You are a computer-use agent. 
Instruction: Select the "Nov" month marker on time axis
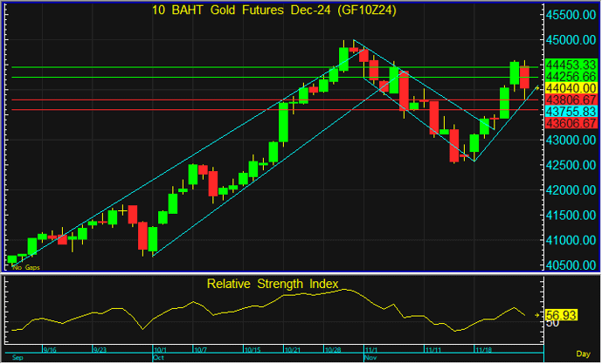click(x=370, y=358)
